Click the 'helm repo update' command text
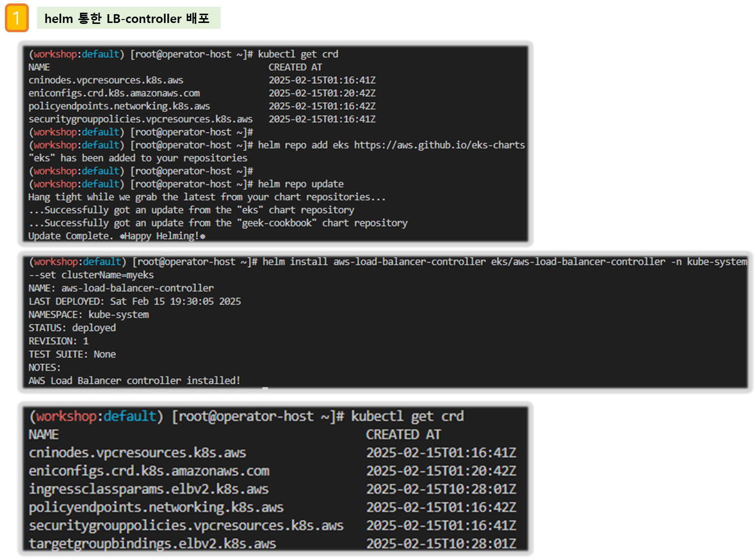This screenshot has width=756, height=559. (301, 184)
